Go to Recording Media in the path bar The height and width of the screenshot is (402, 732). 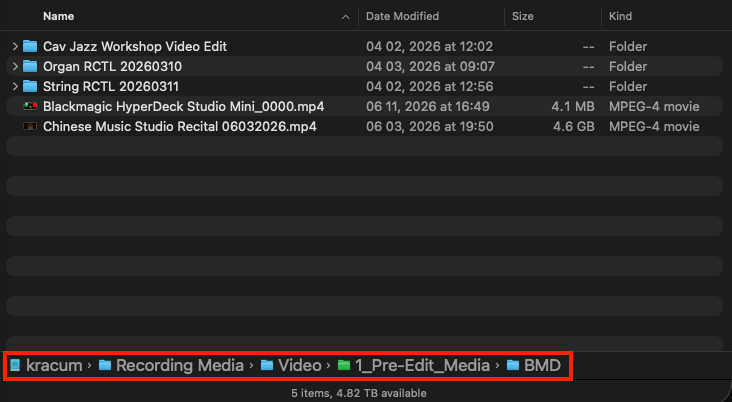[x=180, y=365]
